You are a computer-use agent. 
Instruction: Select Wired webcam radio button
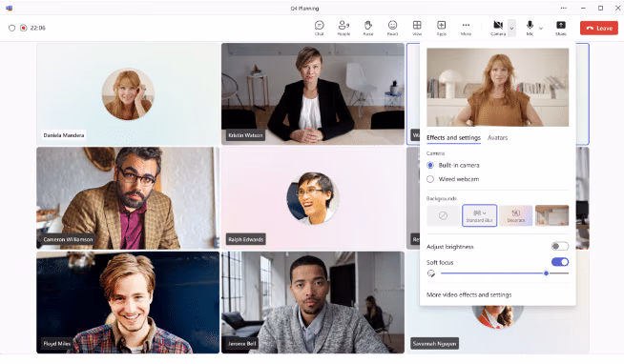(430, 179)
